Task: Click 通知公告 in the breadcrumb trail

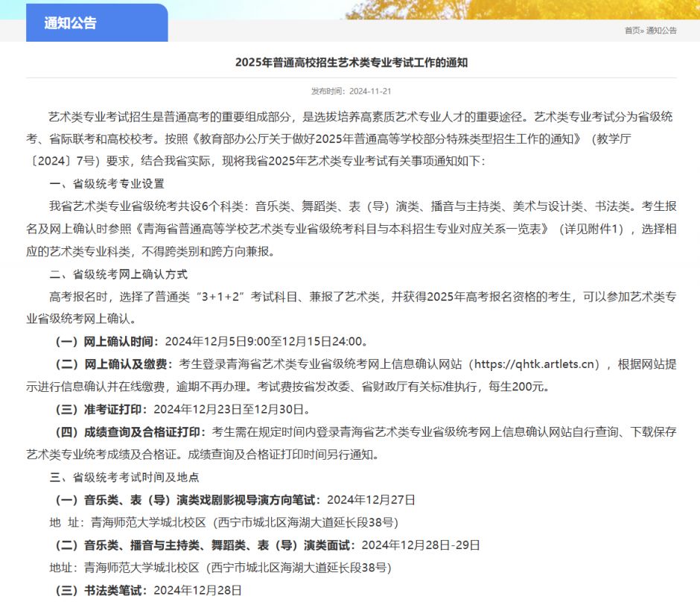Action: pyautogui.click(x=661, y=31)
